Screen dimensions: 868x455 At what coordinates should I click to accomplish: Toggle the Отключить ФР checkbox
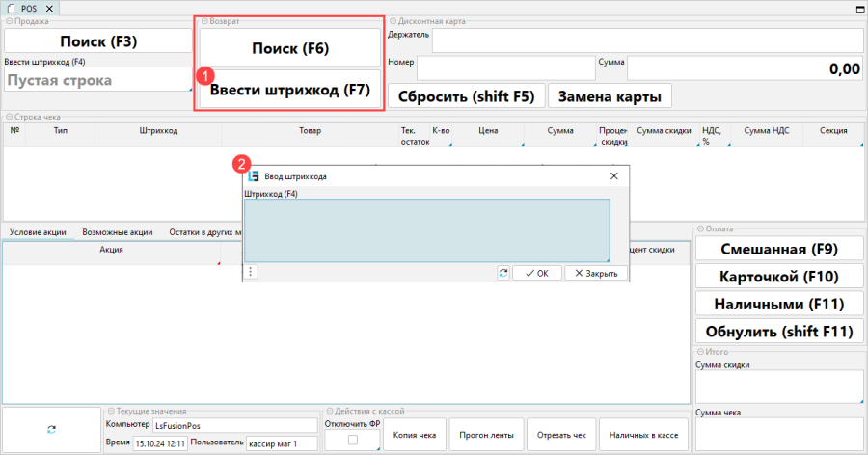(x=352, y=441)
